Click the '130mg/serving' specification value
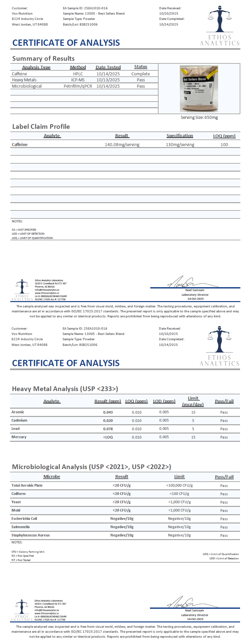This screenshot has width=251, height=644. [180, 144]
